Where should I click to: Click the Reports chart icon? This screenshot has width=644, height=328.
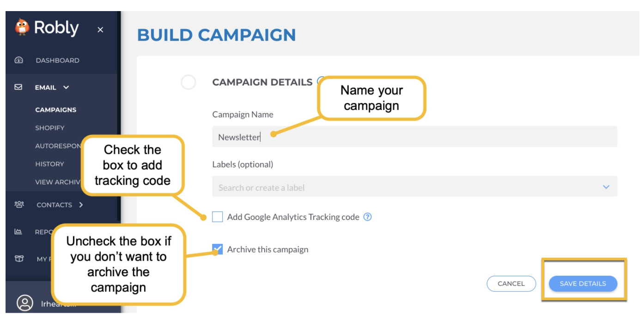[x=18, y=231]
